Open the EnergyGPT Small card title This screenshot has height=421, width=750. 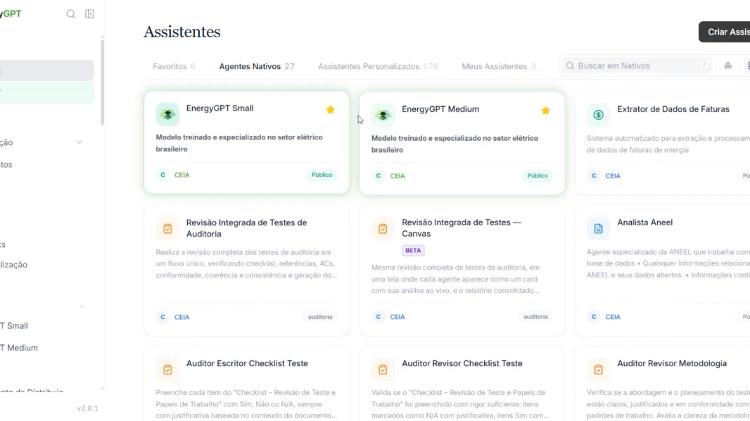pyautogui.click(x=220, y=108)
